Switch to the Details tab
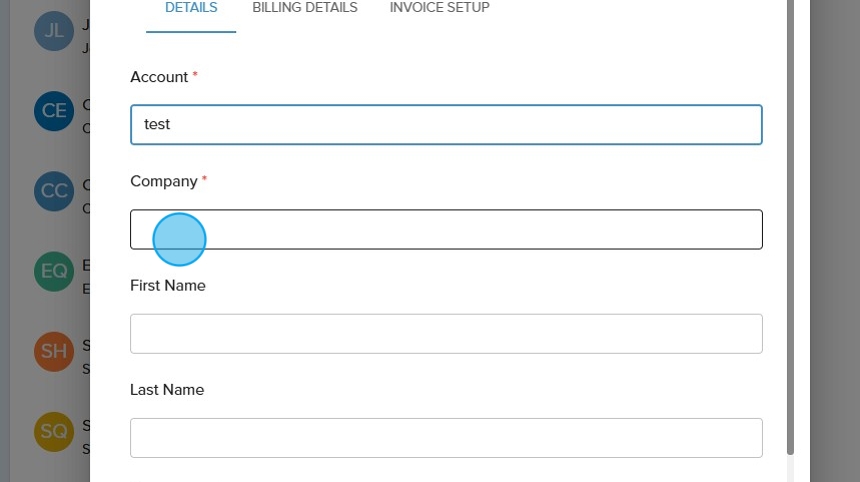Image resolution: width=860 pixels, height=482 pixels. [191, 8]
